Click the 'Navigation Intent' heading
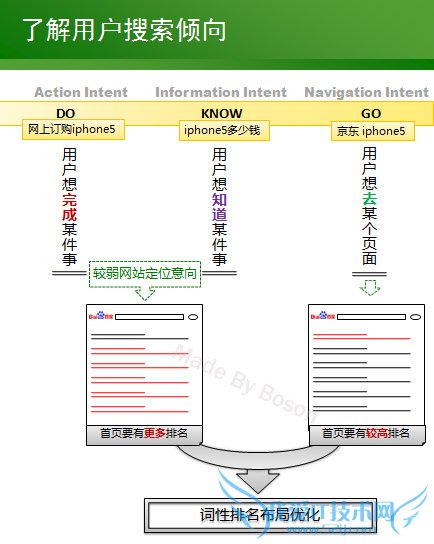This screenshot has width=434, height=544. coord(366,92)
